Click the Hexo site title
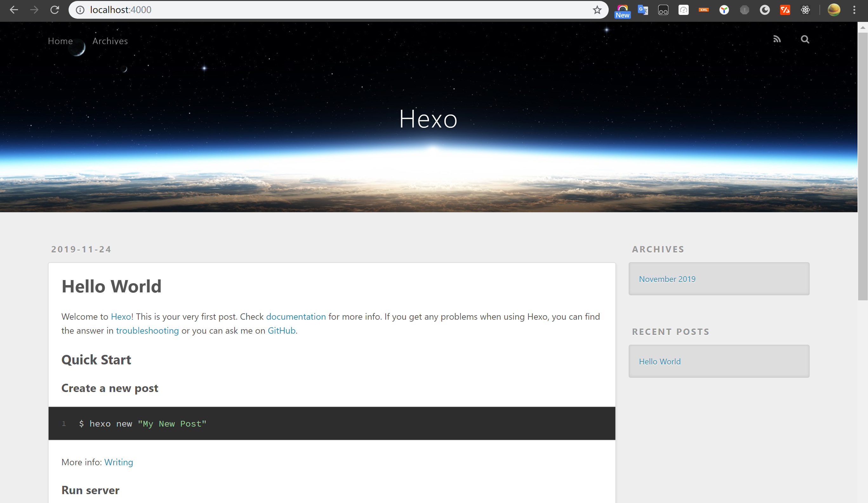 click(x=428, y=119)
